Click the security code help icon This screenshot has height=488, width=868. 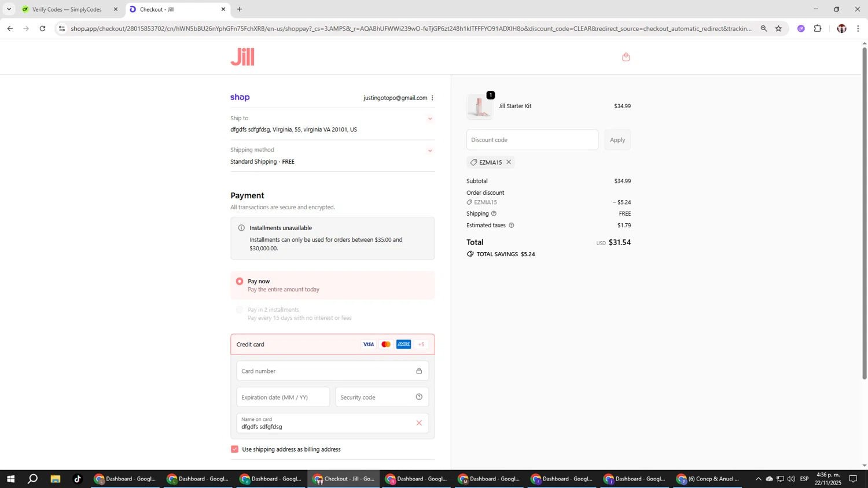point(419,397)
